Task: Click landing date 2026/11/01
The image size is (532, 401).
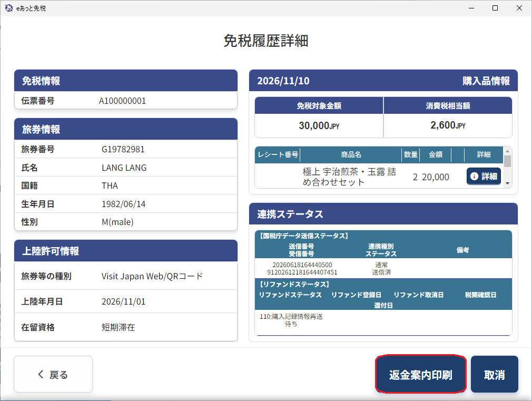Action: pos(123,301)
